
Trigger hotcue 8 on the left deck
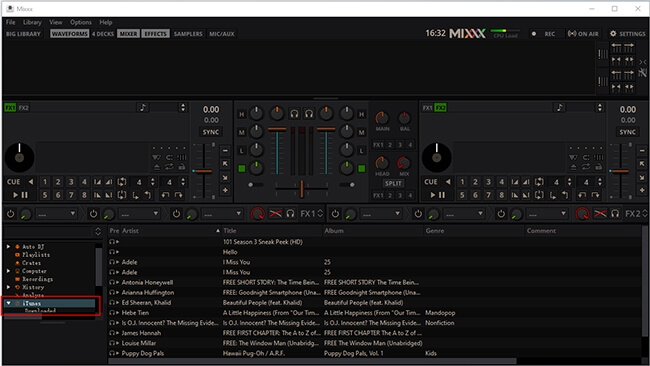pos(84,195)
